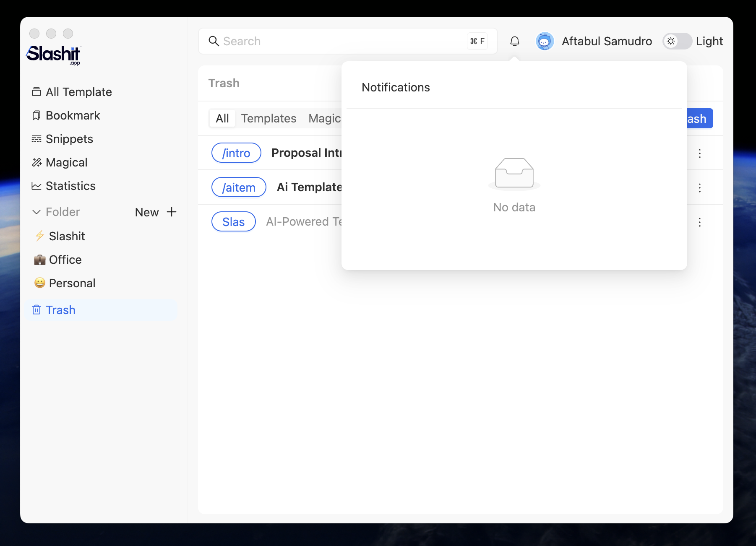
Task: Click the search magnifier icon
Action: [214, 41]
